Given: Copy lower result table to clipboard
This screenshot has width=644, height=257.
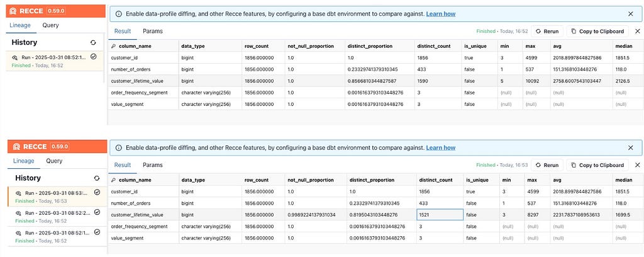Looking at the screenshot, I should click(597, 165).
